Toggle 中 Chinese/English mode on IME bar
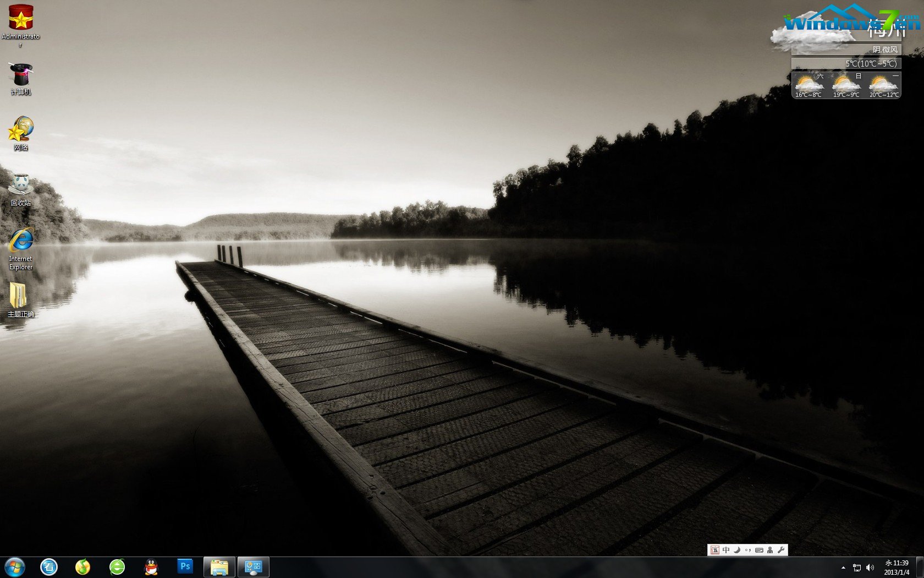 (x=726, y=550)
